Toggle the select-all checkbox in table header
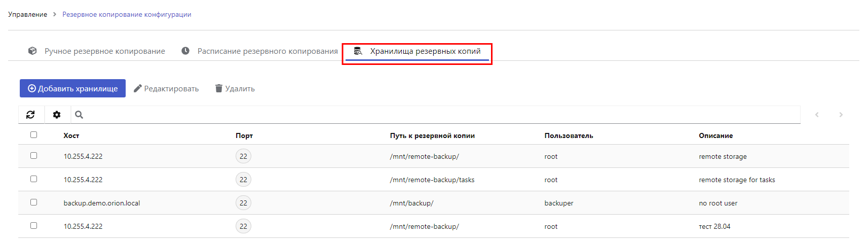This screenshot has height=241, width=868. (x=33, y=134)
